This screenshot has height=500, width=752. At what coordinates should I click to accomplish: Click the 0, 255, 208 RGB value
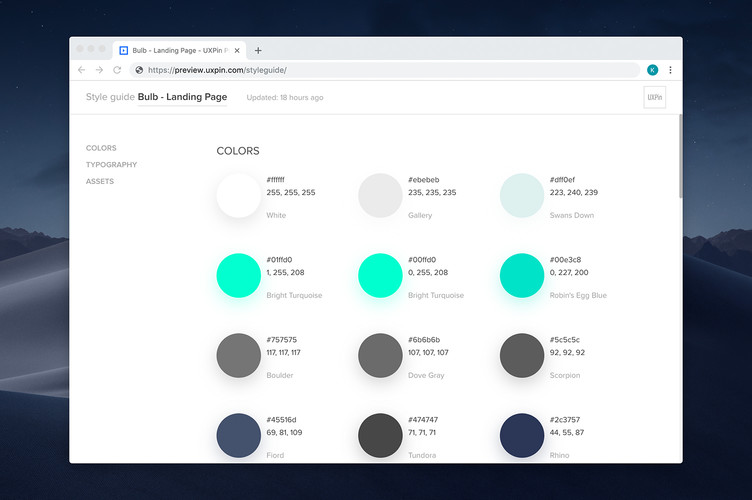[428, 272]
